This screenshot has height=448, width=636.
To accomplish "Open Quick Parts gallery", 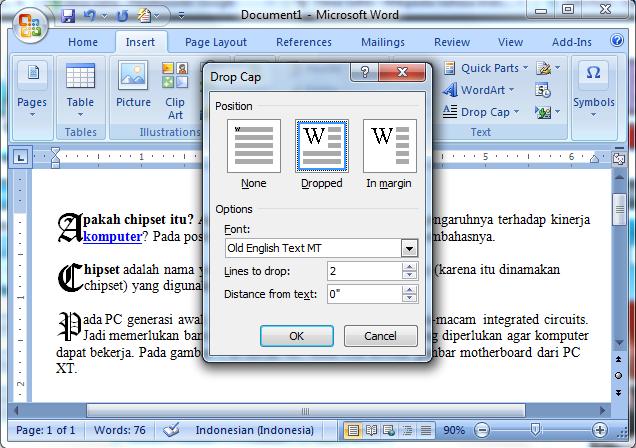I will coord(486,68).
